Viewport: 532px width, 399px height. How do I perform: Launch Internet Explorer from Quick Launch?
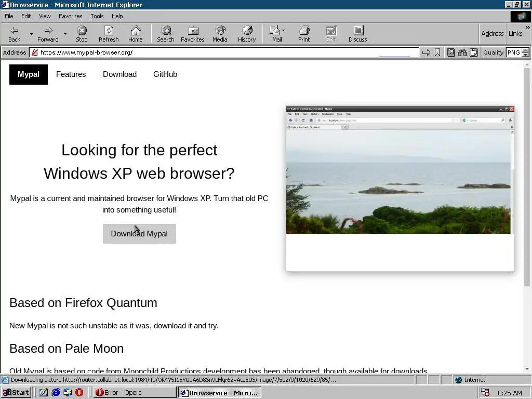point(56,393)
